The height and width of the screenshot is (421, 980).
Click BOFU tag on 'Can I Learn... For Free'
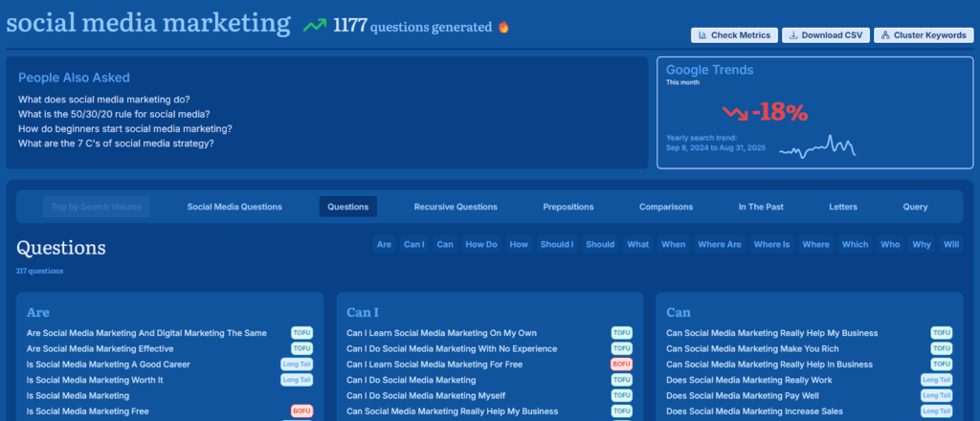pyautogui.click(x=622, y=365)
